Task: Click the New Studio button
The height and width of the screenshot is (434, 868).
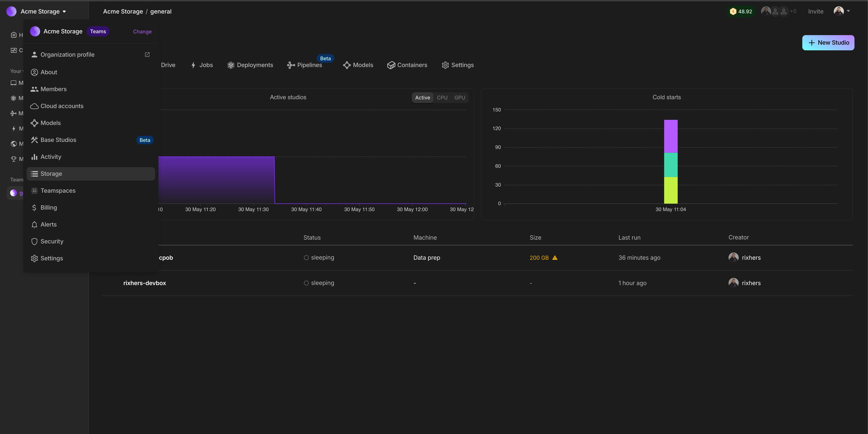Action: tap(828, 43)
